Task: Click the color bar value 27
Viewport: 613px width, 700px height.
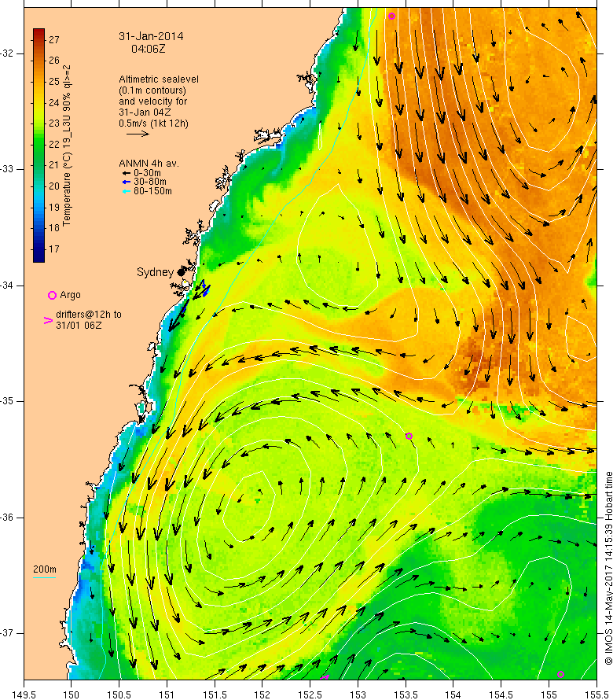Action: click(54, 40)
